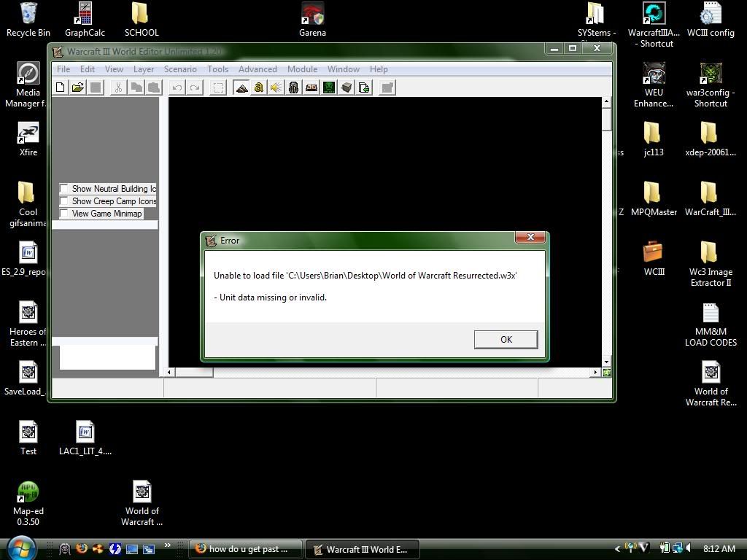
Task: Open the Import Manager toolbar icon
Action: (x=365, y=87)
